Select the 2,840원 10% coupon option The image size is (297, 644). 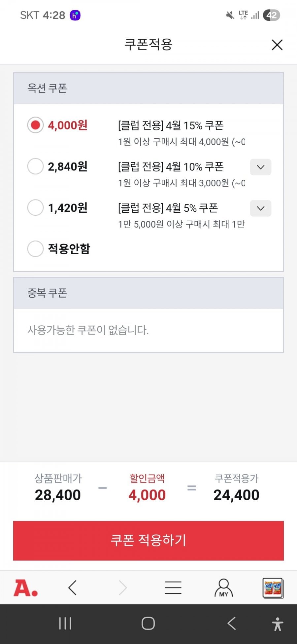click(x=35, y=166)
